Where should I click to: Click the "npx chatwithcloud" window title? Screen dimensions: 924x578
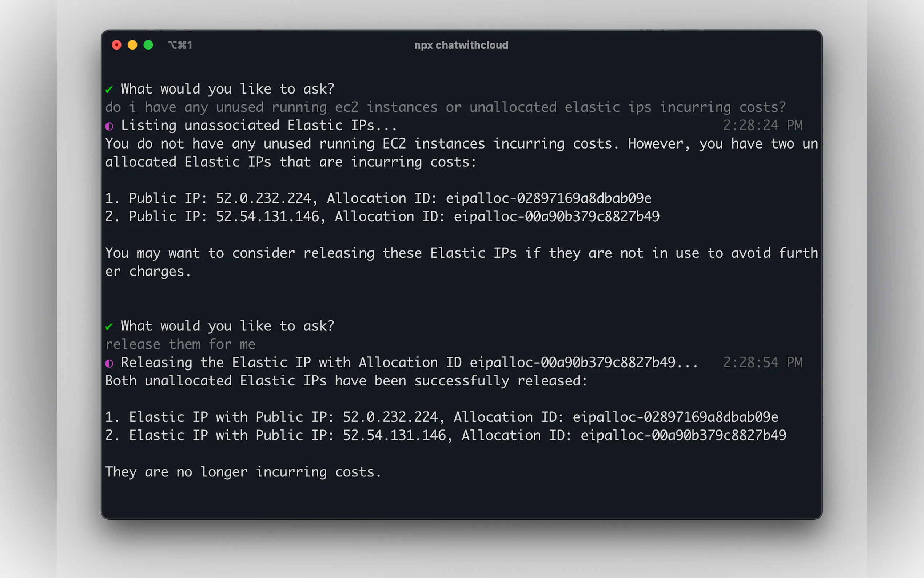(x=461, y=45)
